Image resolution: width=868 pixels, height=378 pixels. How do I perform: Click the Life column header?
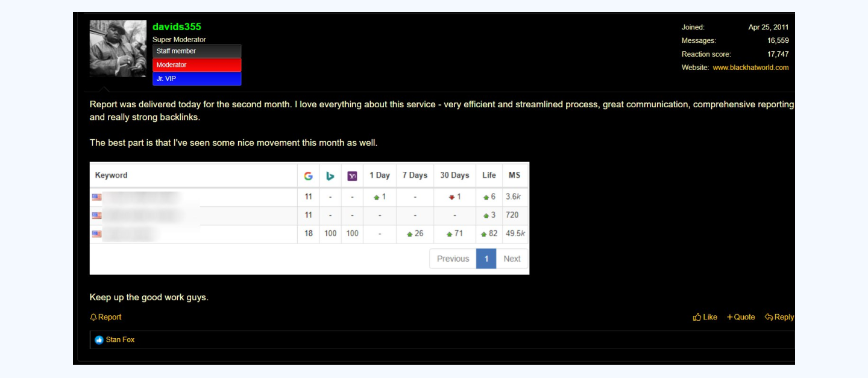(x=489, y=175)
